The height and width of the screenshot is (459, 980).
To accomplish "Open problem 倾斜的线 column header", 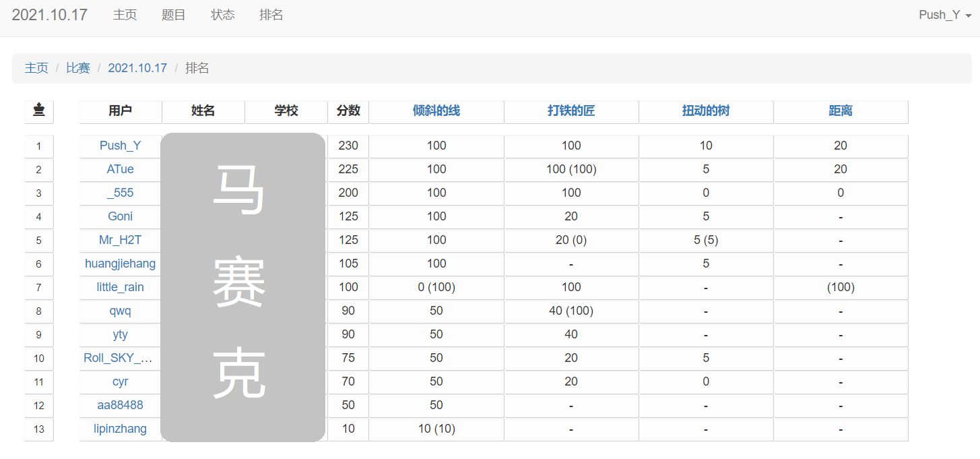I will coord(436,111).
